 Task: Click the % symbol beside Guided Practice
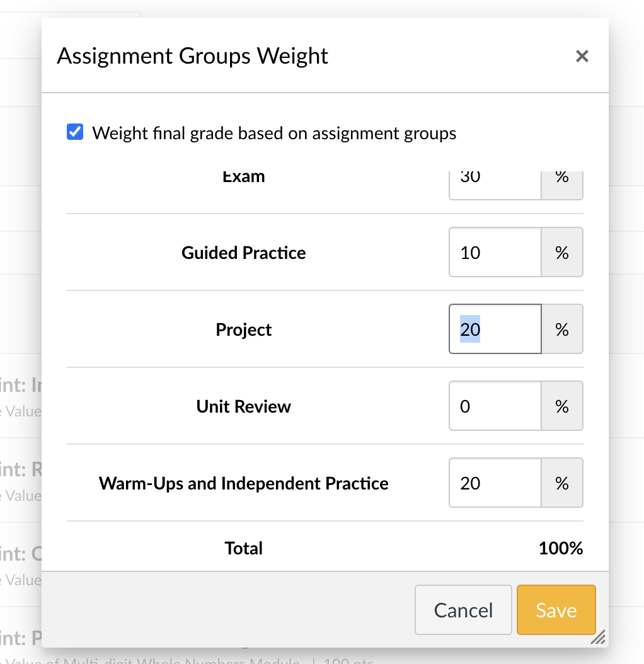[x=561, y=253]
